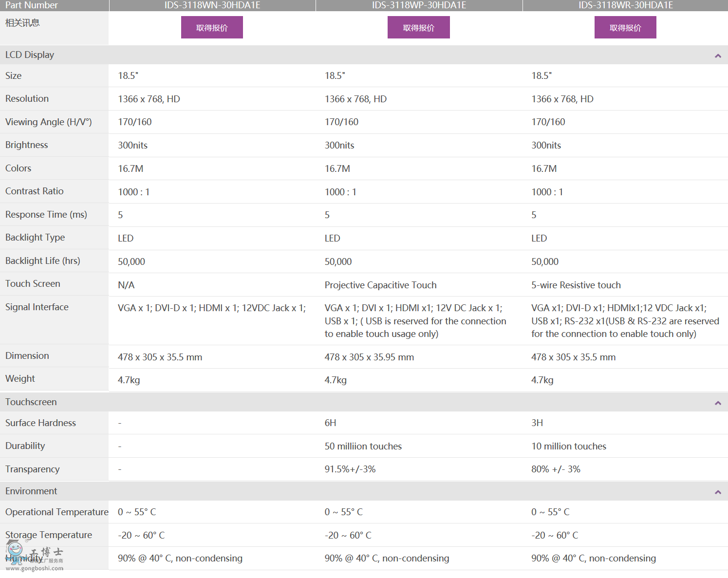Click the Surface Hardness row label
728x578 pixels.
(40, 423)
